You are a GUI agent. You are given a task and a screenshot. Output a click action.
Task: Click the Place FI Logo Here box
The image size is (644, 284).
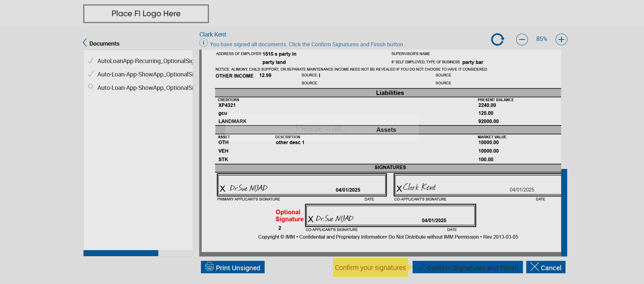coord(146,14)
